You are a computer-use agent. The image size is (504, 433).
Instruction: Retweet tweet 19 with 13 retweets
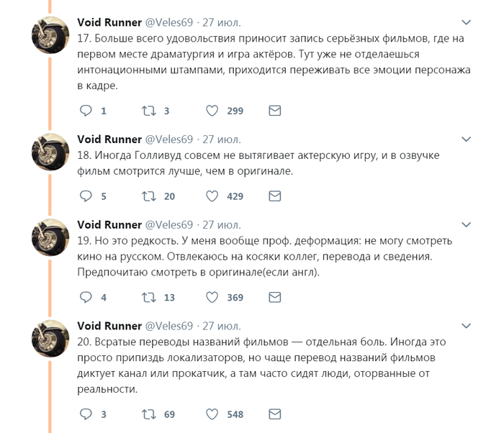(x=149, y=297)
